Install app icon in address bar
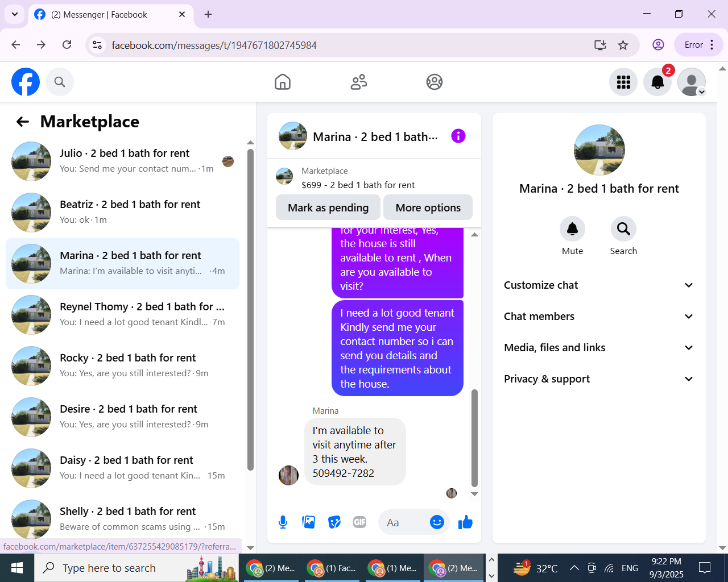728x582 pixels. tap(600, 45)
